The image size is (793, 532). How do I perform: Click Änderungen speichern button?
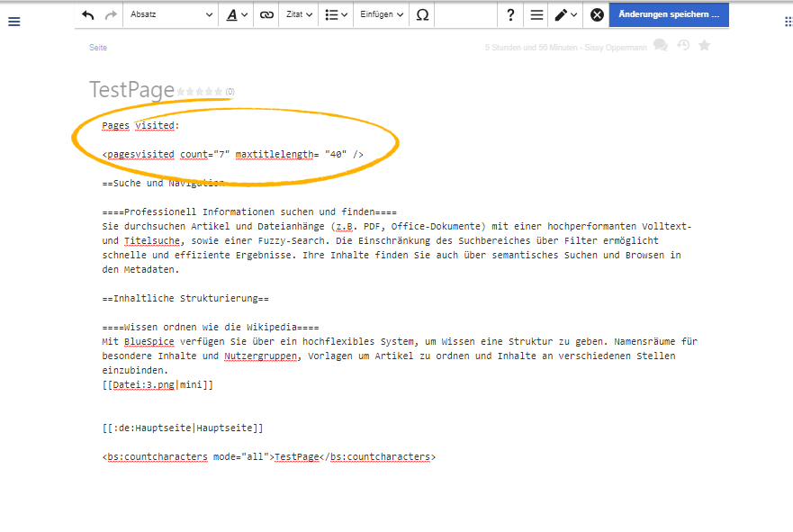(x=669, y=14)
